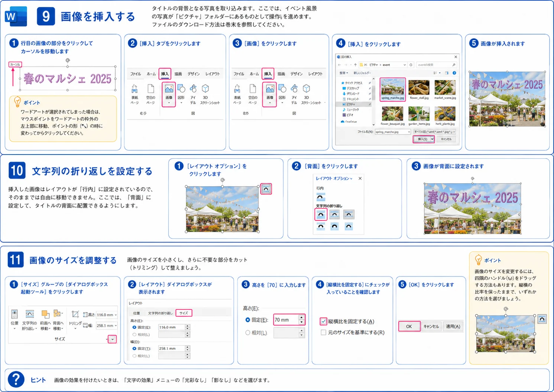The image size is (554, 392).
Task: Click the 位置 position icon in the サイズ ribbon
Action: 14,314
